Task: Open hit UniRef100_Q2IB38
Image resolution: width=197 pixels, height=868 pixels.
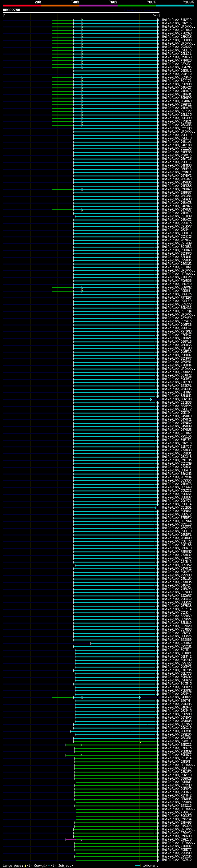Action: tap(177, 402)
